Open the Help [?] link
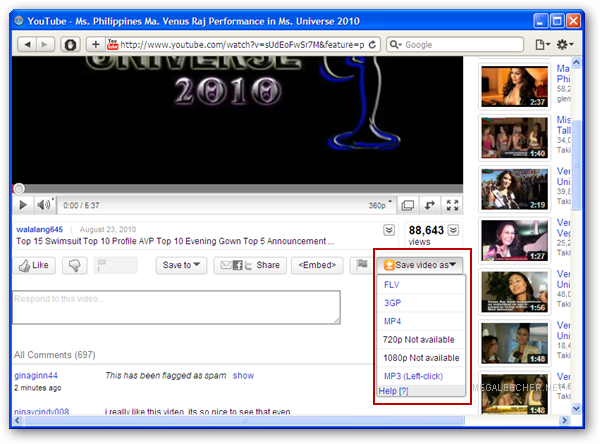 click(393, 391)
